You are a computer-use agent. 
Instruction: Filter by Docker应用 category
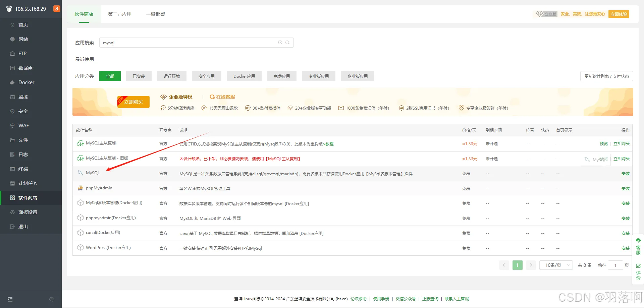click(244, 76)
